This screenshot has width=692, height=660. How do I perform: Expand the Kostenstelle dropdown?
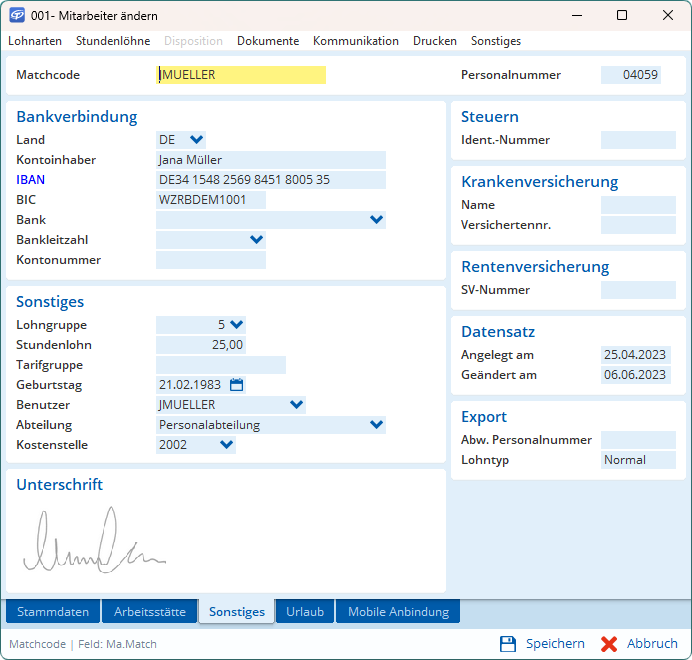tap(226, 445)
